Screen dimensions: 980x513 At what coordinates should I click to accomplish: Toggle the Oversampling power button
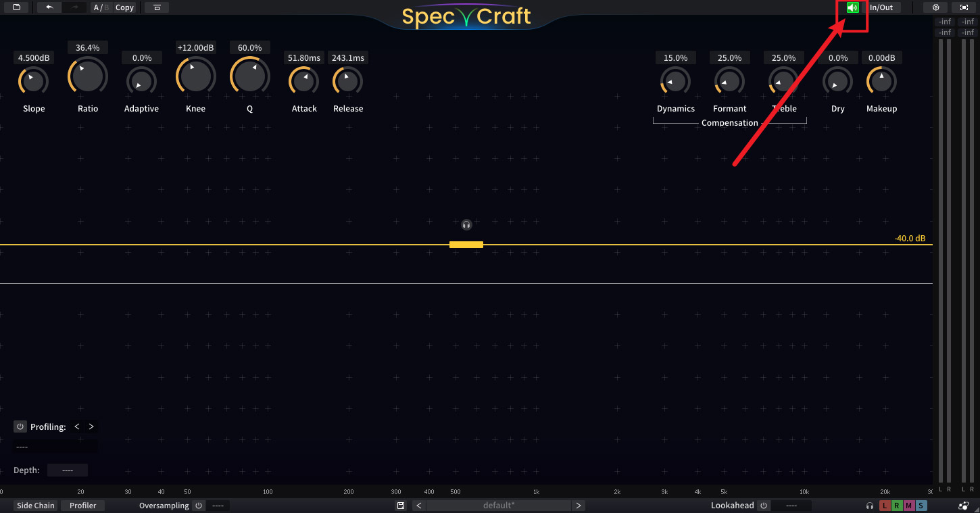199,506
